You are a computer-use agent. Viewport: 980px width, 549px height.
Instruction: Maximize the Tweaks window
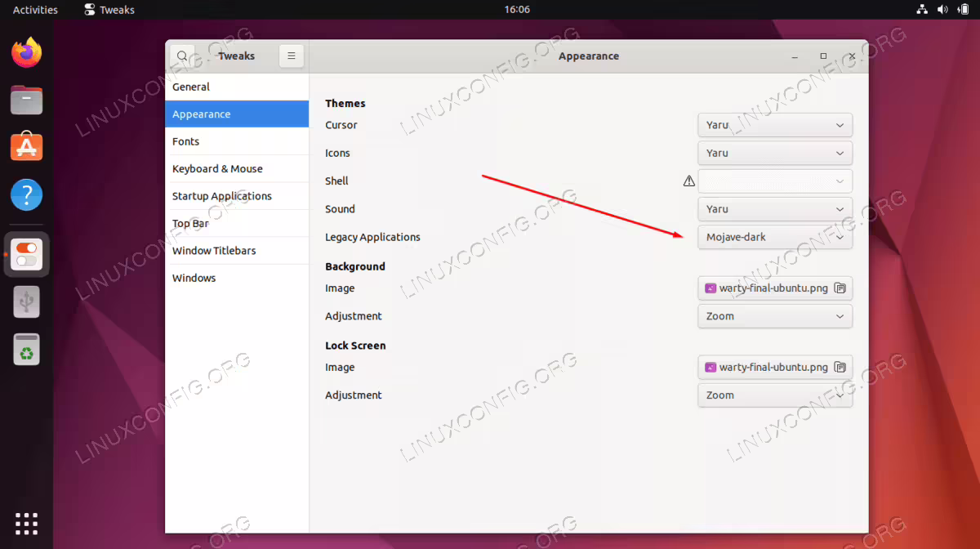click(x=823, y=56)
